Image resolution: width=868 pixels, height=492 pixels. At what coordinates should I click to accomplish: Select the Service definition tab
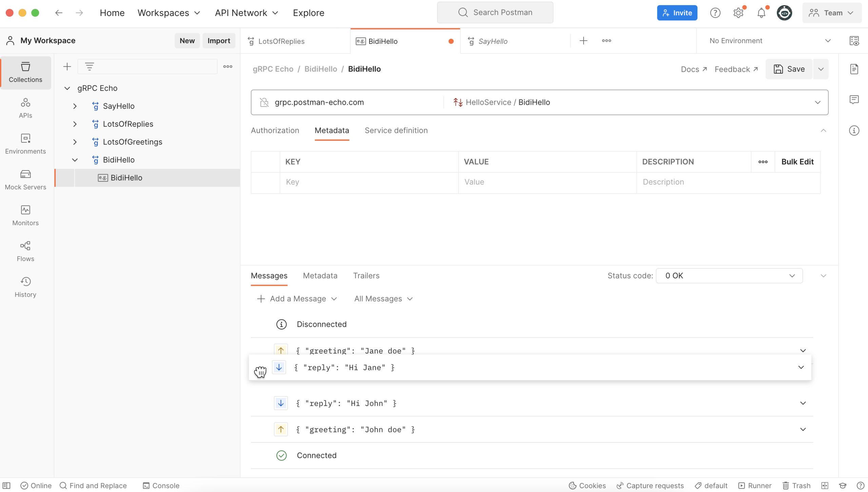396,130
